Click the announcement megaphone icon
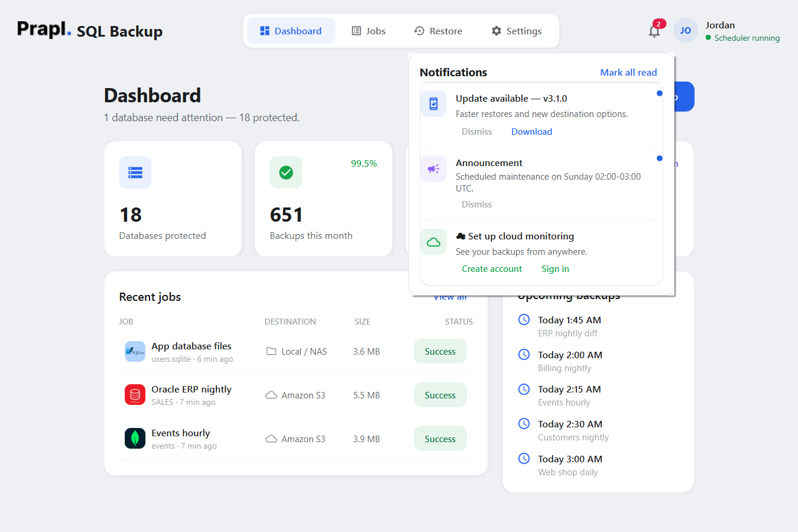 pyautogui.click(x=433, y=168)
